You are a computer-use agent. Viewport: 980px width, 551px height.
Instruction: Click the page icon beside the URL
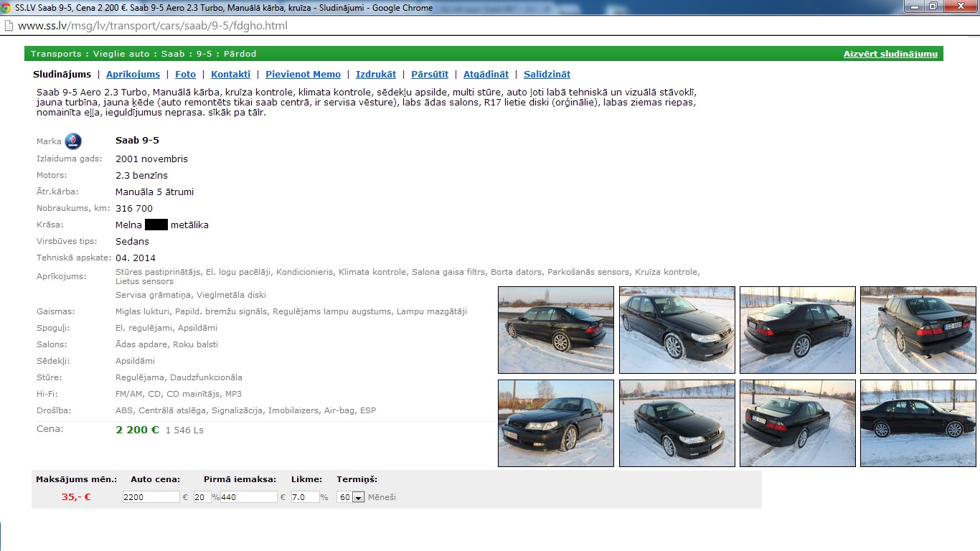coord(8,25)
